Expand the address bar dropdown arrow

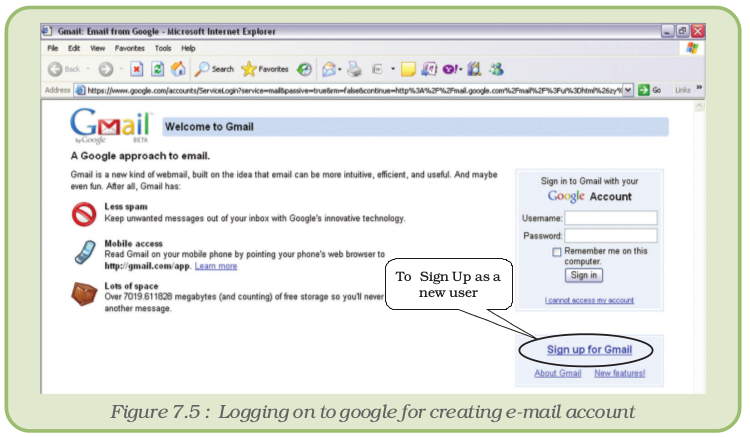(628, 90)
